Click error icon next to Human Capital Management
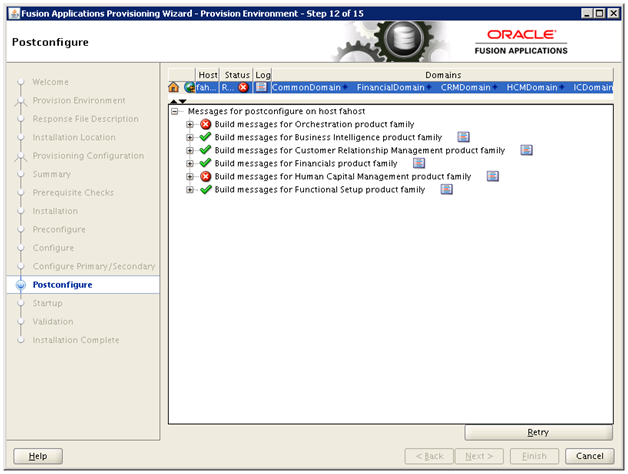The image size is (628, 474). coord(205,176)
